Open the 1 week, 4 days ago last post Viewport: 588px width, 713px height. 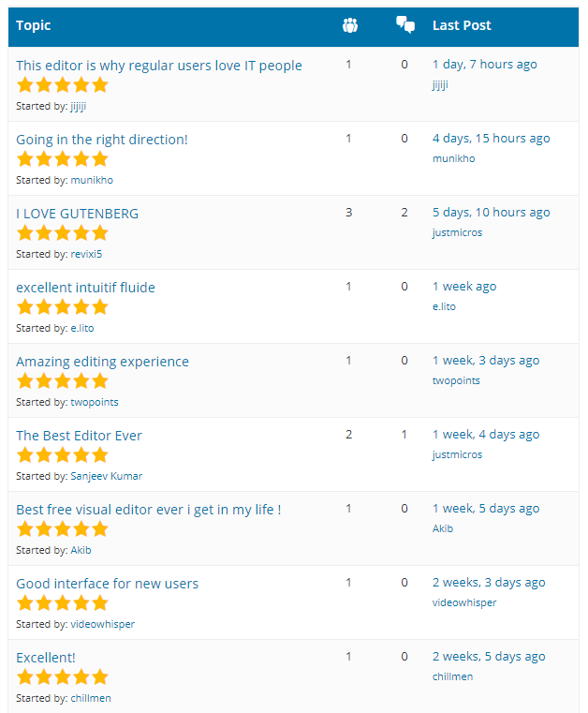pos(486,434)
